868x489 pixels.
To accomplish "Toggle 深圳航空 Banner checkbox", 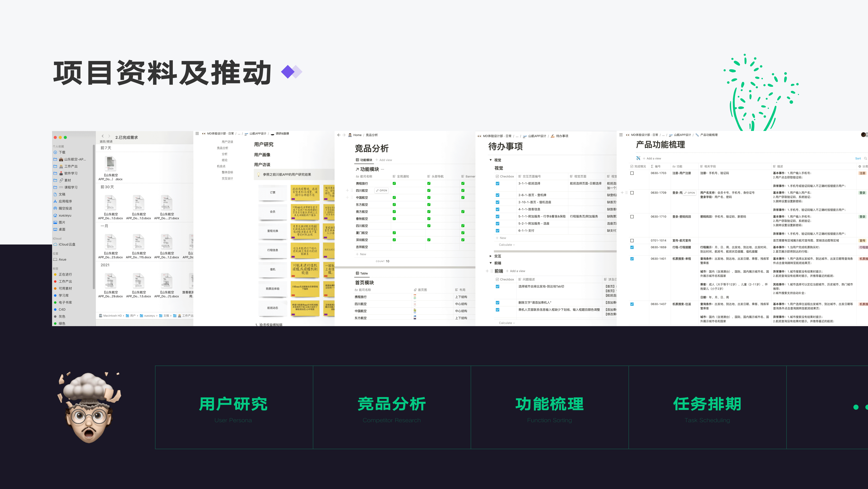I will click(x=463, y=240).
